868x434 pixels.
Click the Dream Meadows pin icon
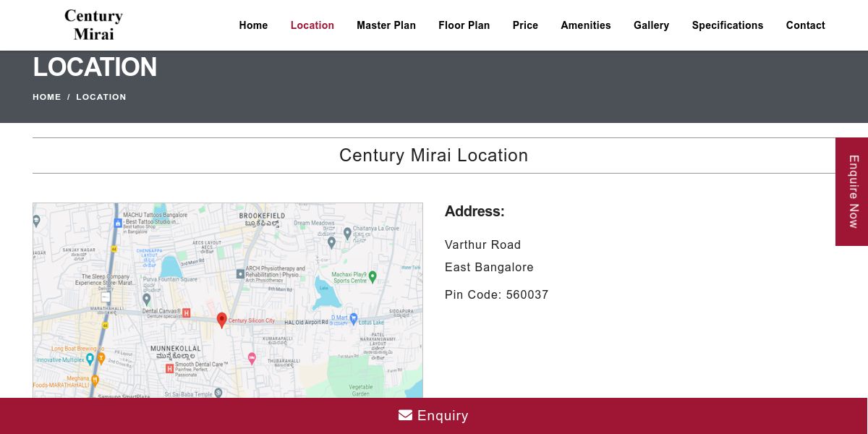click(x=331, y=242)
